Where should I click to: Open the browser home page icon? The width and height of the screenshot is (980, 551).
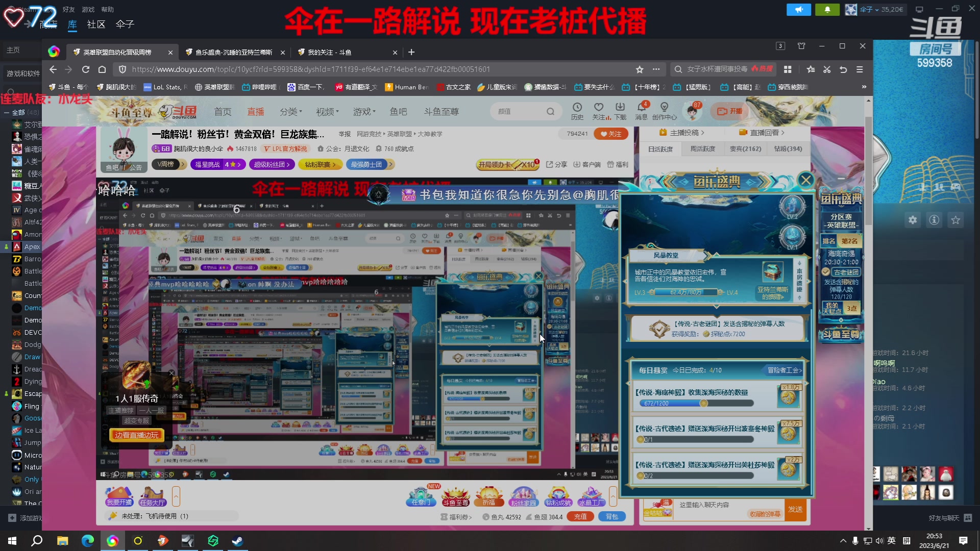tap(102, 69)
